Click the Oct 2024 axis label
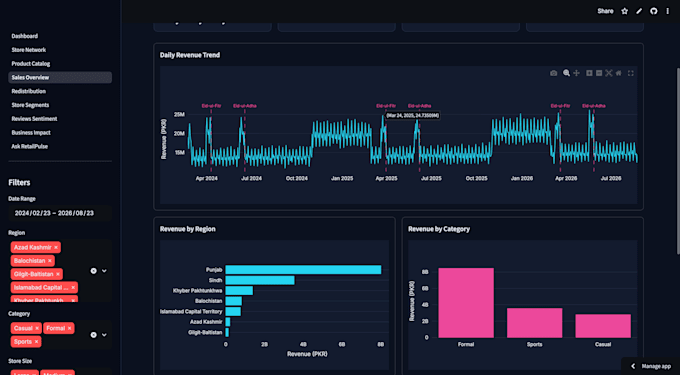Screen dimensions: 680x375 pos(297,179)
